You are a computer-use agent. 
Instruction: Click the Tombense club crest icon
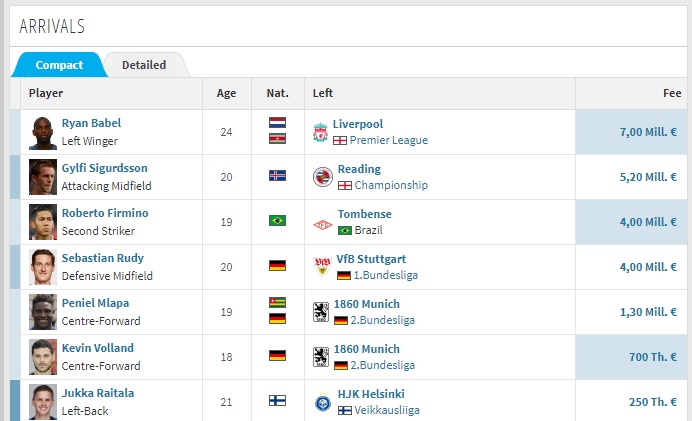coord(321,222)
